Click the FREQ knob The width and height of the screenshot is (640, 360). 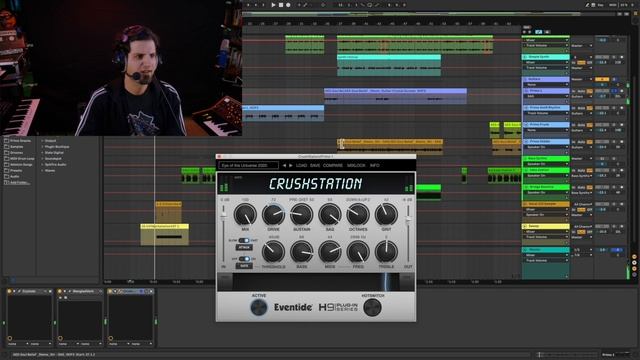pos(358,252)
